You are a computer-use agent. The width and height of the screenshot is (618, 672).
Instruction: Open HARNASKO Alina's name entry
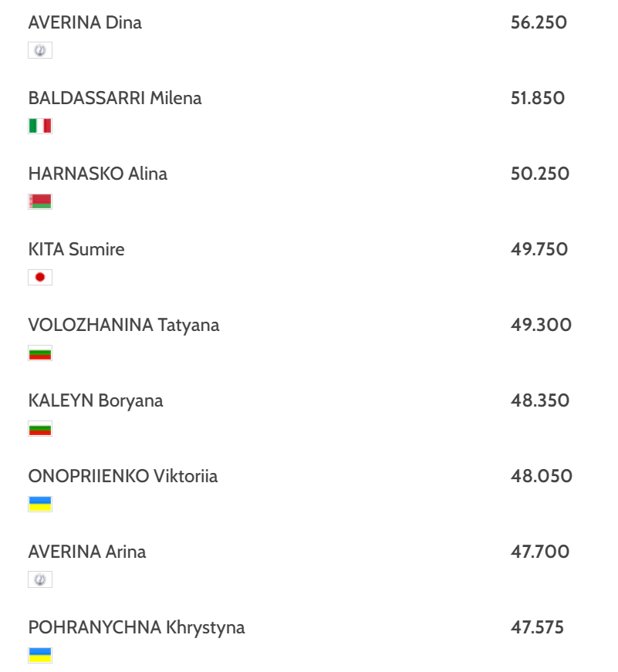(98, 174)
